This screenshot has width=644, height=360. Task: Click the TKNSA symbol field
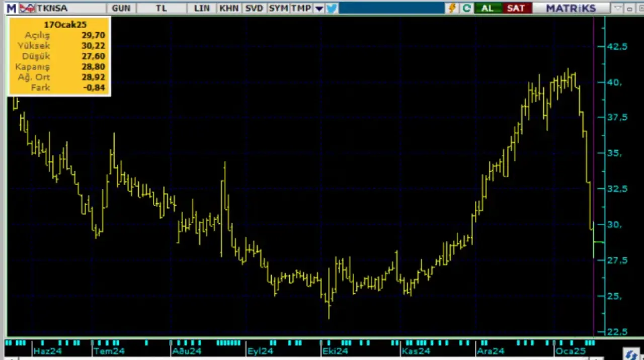tap(71, 8)
